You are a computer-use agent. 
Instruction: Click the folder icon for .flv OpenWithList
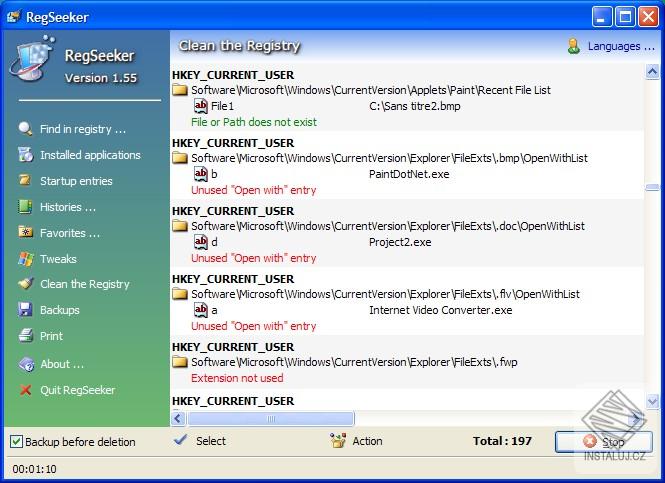180,294
